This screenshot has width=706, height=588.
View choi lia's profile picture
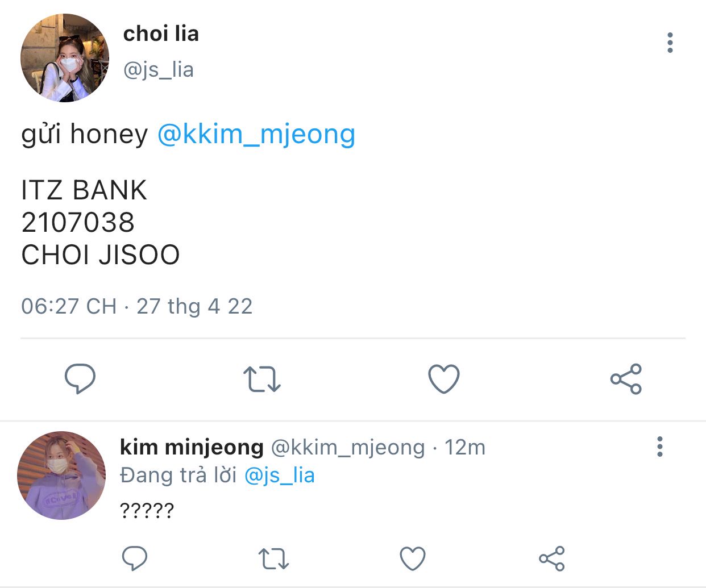pyautogui.click(x=64, y=58)
